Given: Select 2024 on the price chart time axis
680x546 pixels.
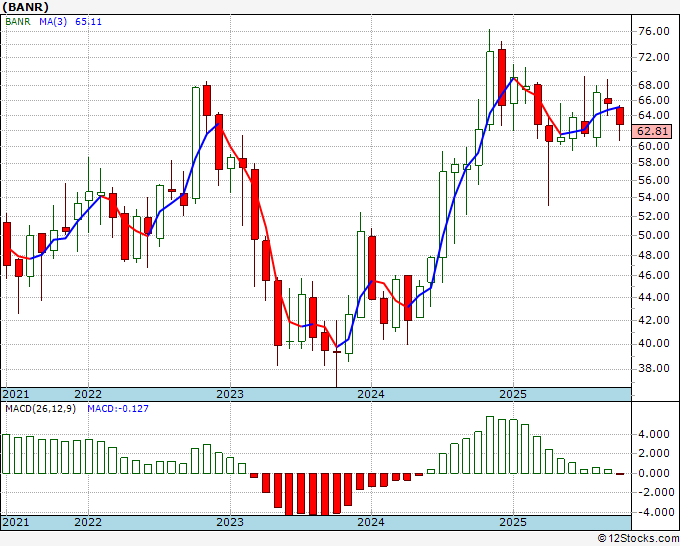Looking at the screenshot, I should (x=371, y=394).
